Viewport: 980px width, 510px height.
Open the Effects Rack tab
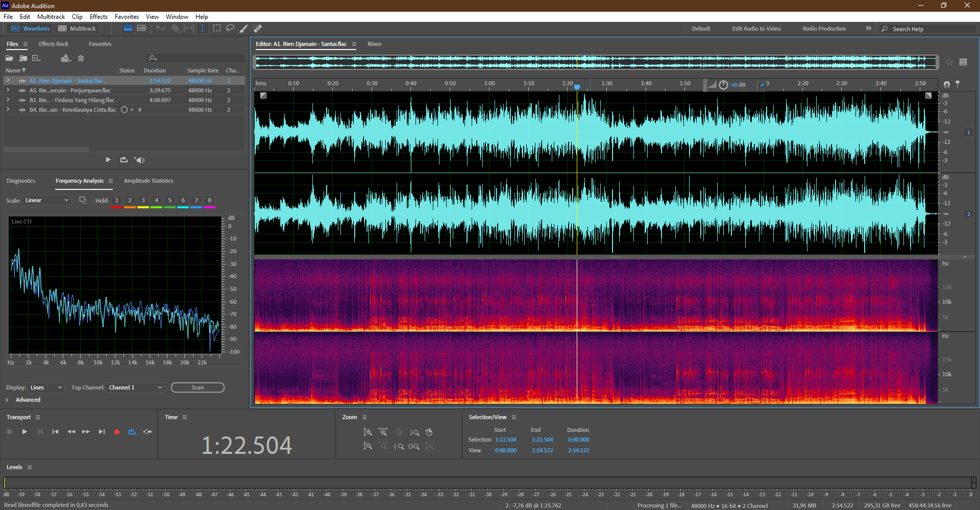(54, 44)
